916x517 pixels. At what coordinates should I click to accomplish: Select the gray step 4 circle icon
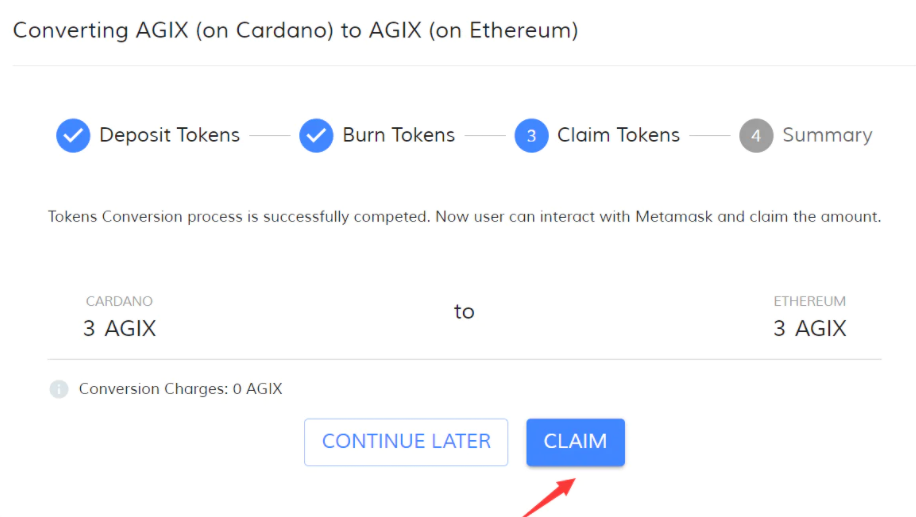click(756, 136)
